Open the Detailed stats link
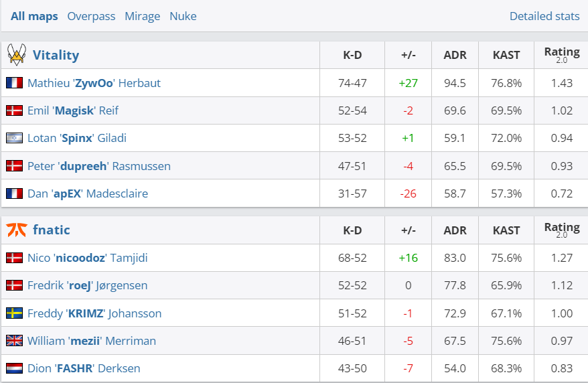 [544, 16]
